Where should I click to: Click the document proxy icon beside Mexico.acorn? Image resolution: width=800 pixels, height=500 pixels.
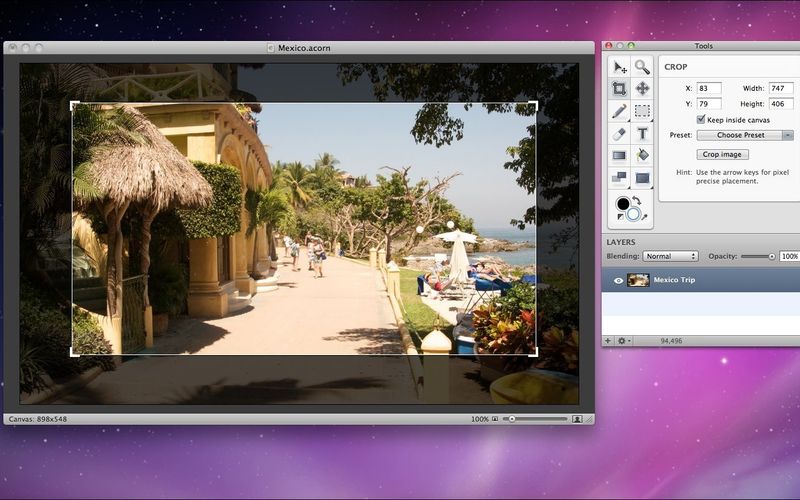pos(271,48)
